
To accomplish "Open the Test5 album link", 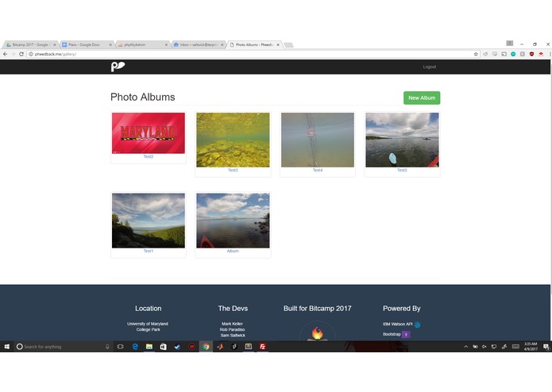I will (402, 170).
